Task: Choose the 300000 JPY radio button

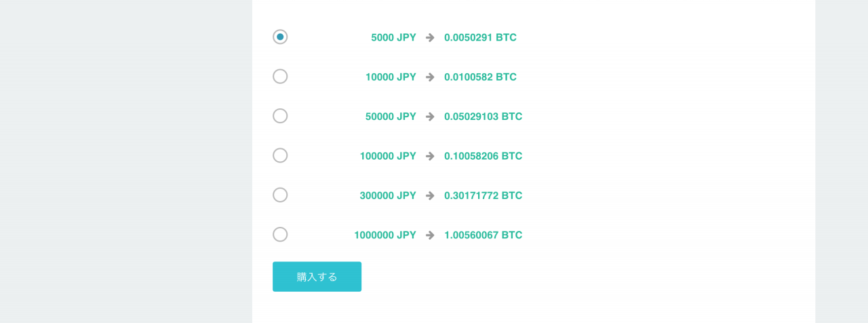Action: click(280, 195)
